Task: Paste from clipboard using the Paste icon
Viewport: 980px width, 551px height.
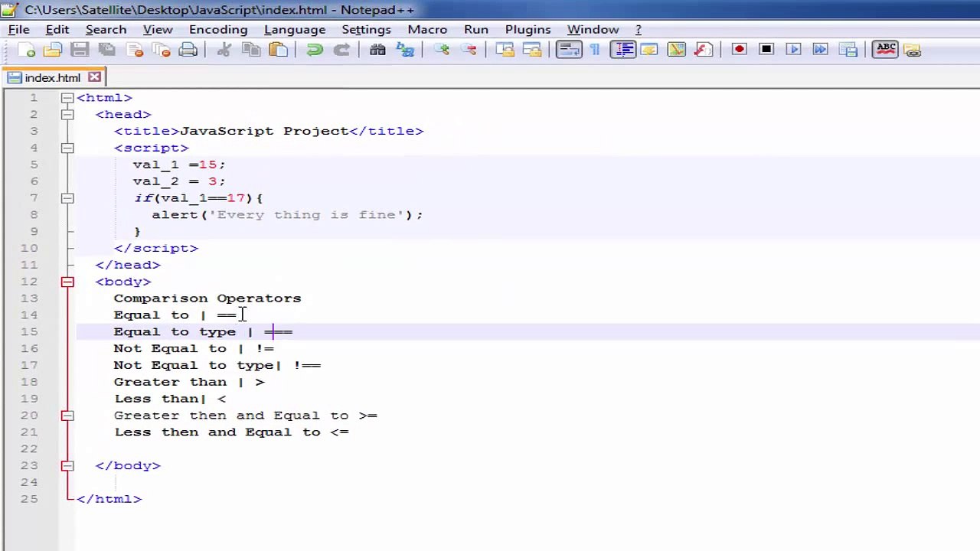Action: [x=279, y=50]
